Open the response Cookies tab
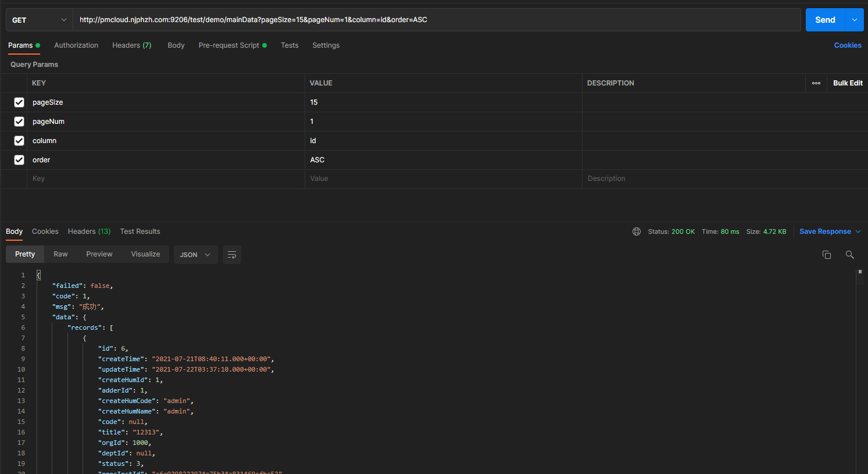Screen dimensions: 868x474 pos(45,231)
